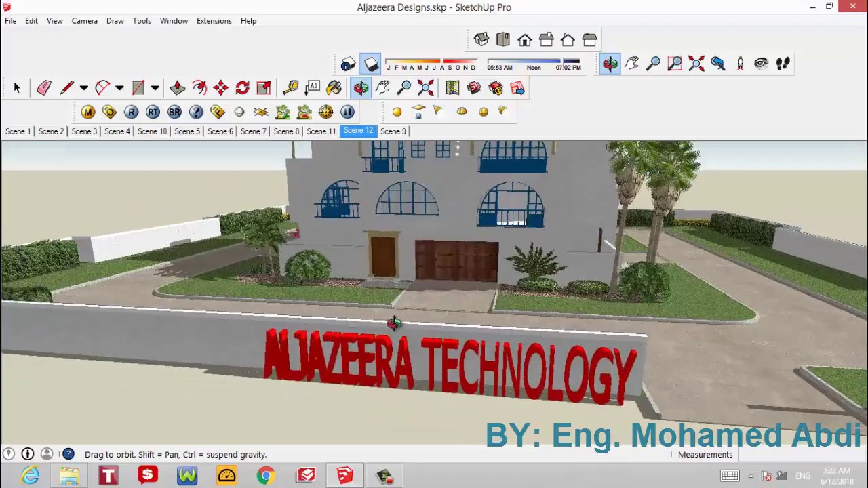
Task: Activate the Push/Pull tool
Action: [x=178, y=87]
